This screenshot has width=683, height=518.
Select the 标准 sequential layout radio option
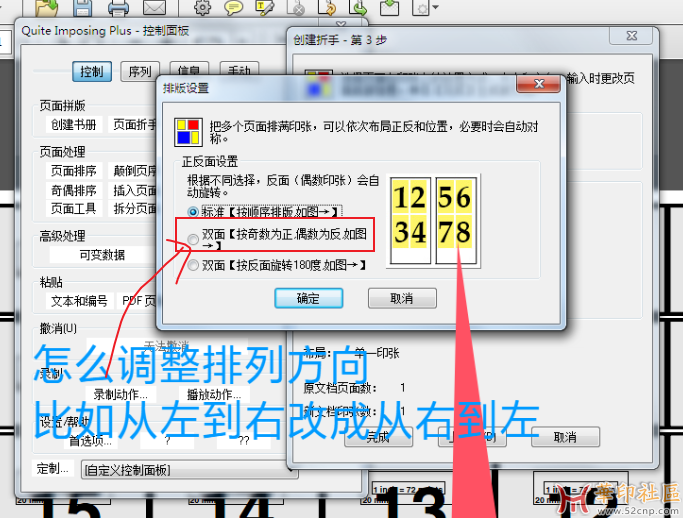pos(194,212)
